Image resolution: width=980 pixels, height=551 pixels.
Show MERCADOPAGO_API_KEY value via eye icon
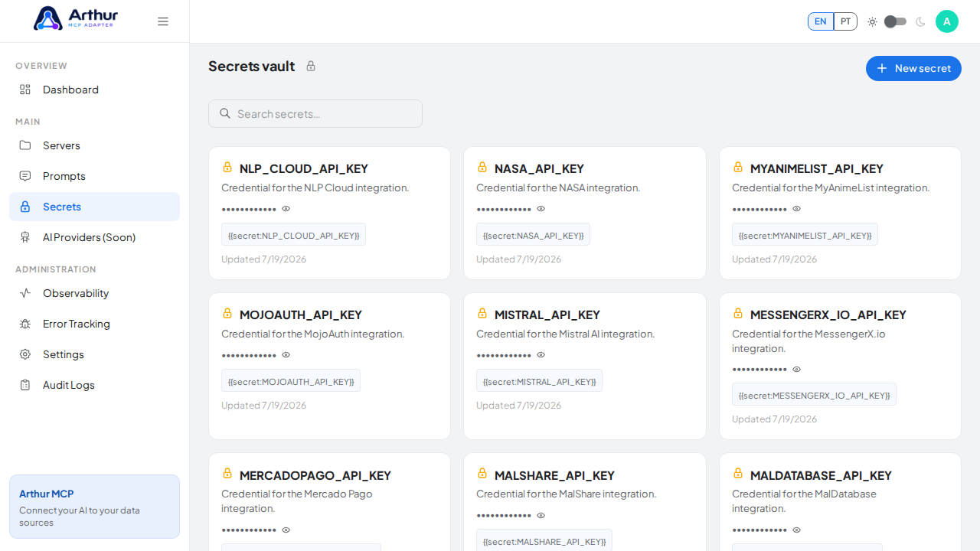tap(286, 530)
